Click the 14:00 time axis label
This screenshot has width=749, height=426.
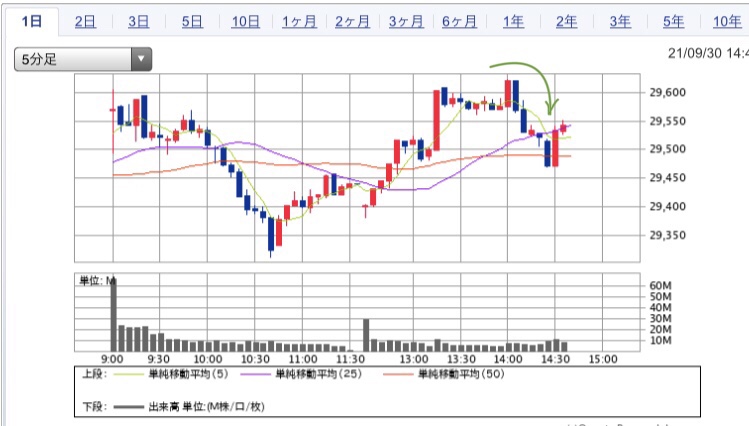click(508, 359)
